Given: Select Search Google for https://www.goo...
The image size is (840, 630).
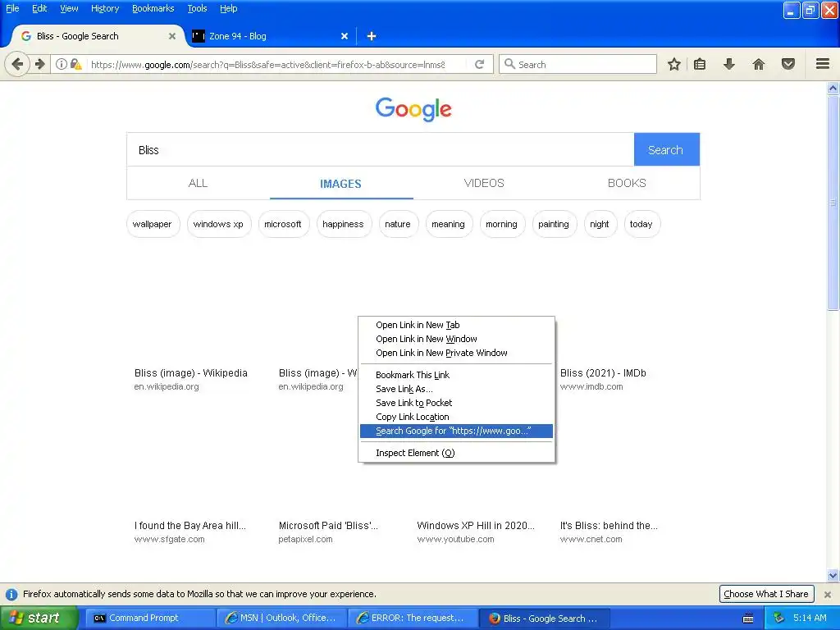Looking at the screenshot, I should (x=456, y=431).
